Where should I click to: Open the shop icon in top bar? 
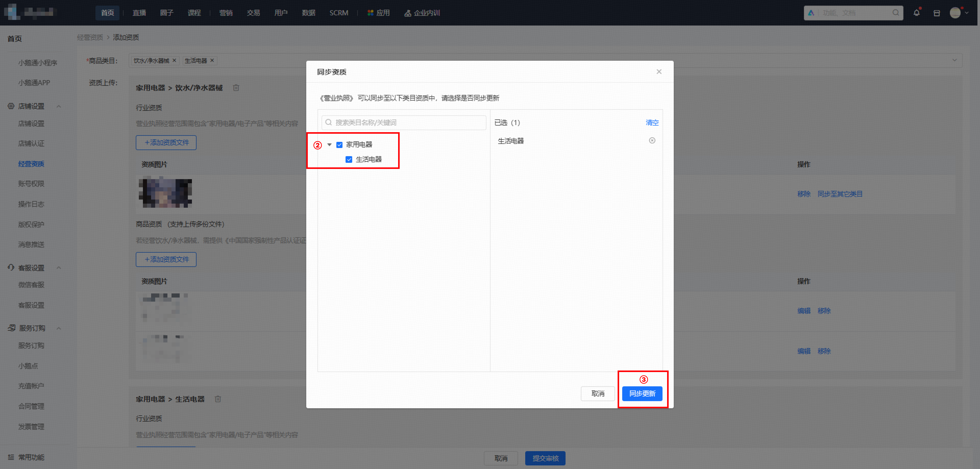click(x=937, y=13)
